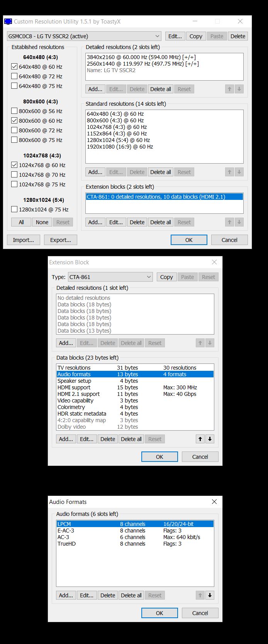
Task: Select 2560x1440 @ 119.997 Hz detailed resolution
Action: [164, 64]
